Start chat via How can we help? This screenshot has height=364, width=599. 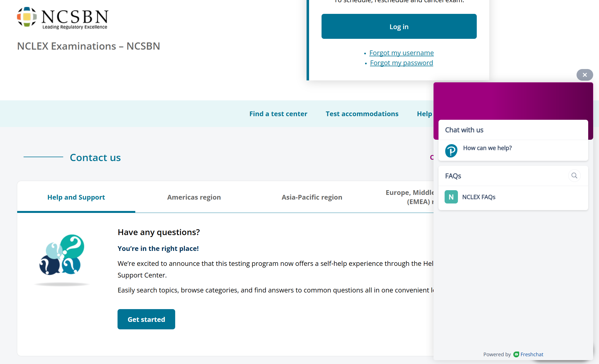coord(487,148)
